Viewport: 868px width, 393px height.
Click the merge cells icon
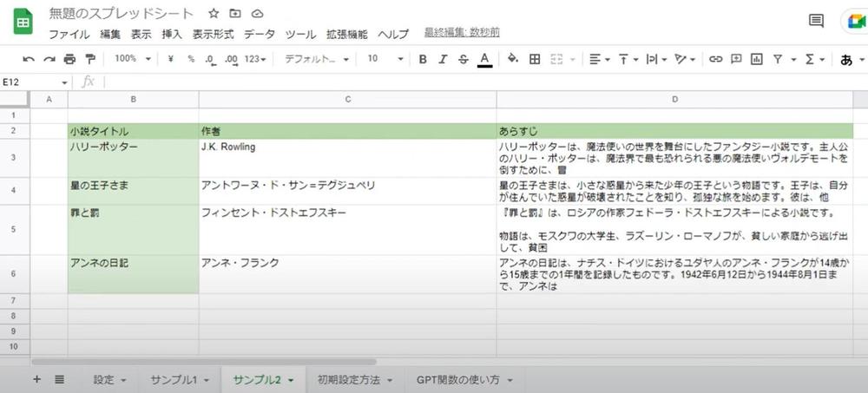point(556,59)
